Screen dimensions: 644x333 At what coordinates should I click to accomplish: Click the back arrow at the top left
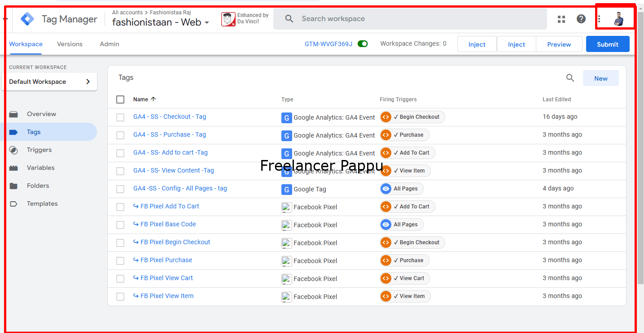(x=5, y=19)
